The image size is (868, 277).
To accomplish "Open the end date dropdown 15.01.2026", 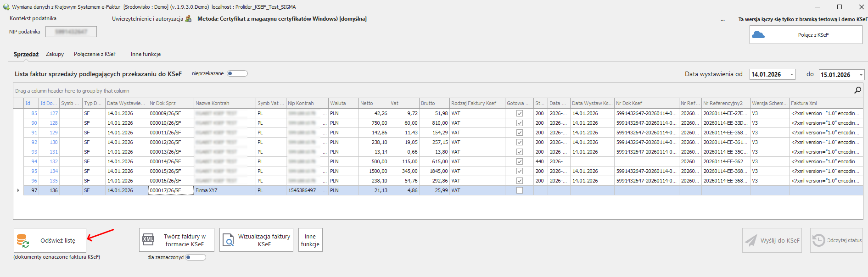I will pos(861,75).
